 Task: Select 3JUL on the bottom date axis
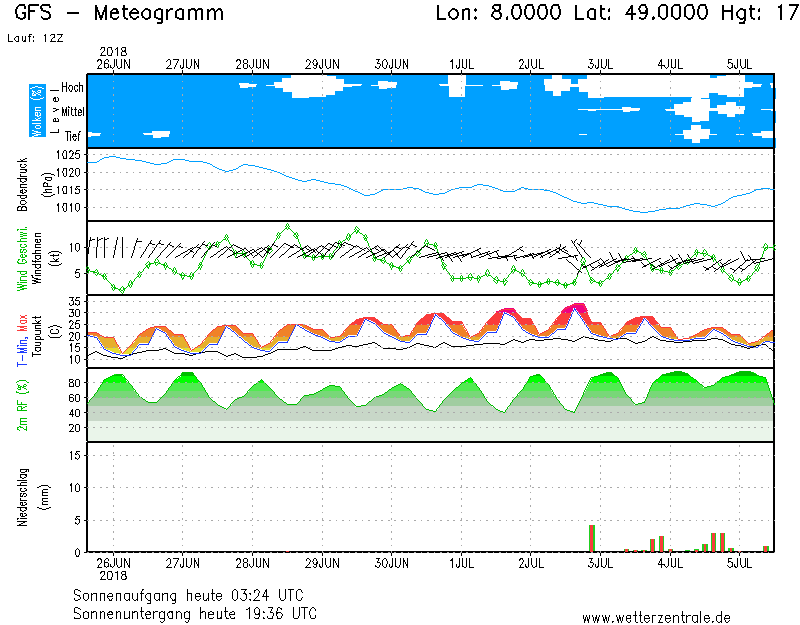point(600,564)
